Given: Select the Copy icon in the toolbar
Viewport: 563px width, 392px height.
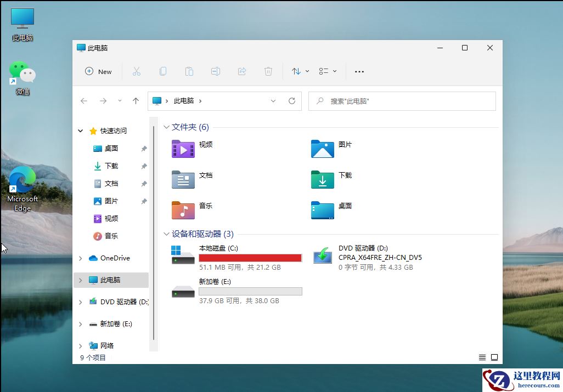Looking at the screenshot, I should coord(163,71).
